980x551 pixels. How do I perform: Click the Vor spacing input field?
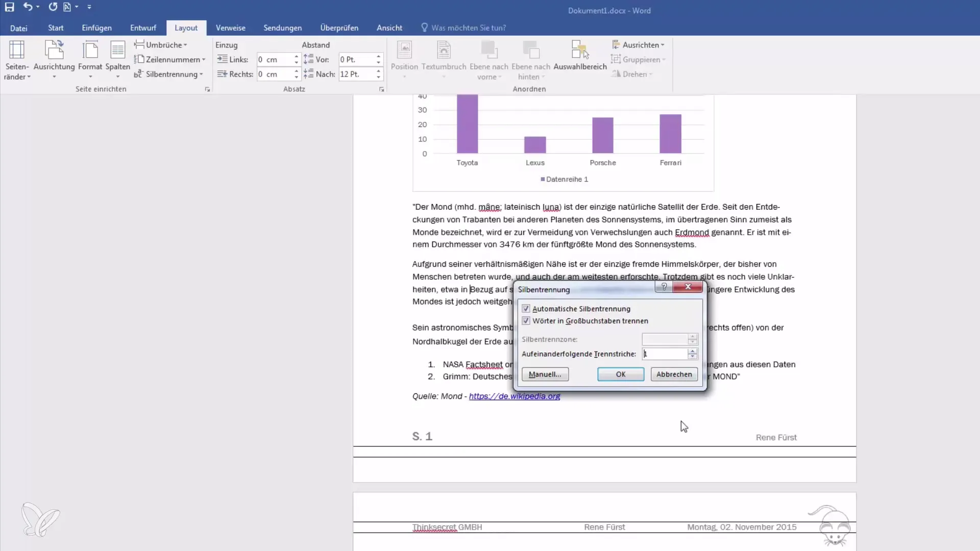click(x=357, y=60)
